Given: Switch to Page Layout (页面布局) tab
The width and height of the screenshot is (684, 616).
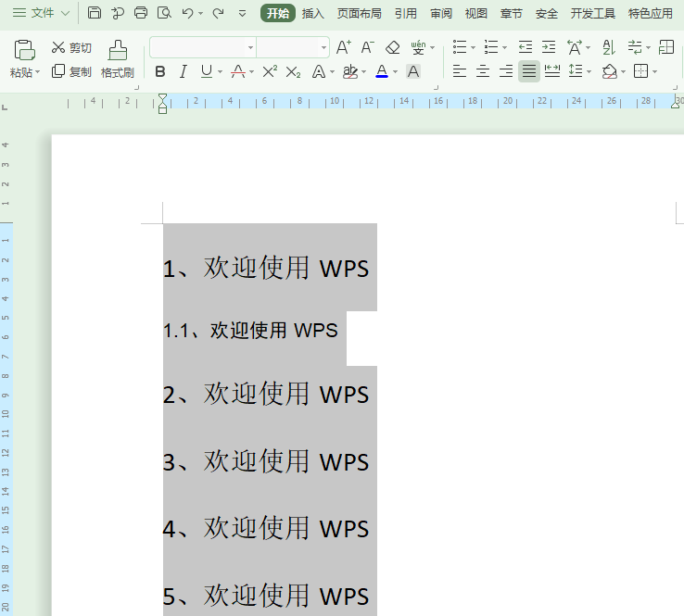Looking at the screenshot, I should tap(359, 14).
